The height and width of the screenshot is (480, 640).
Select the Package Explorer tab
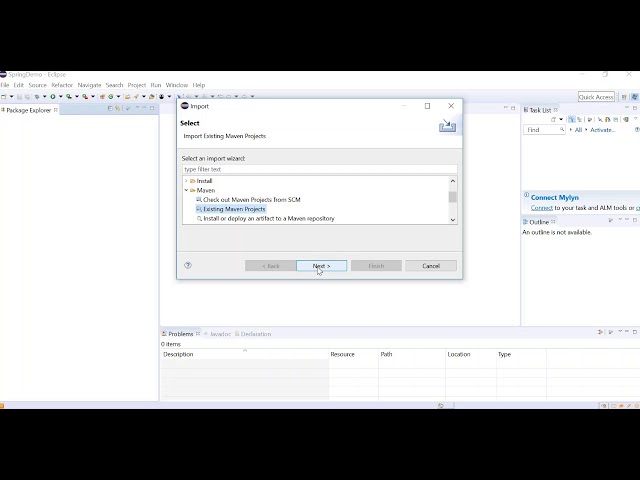tap(27, 110)
